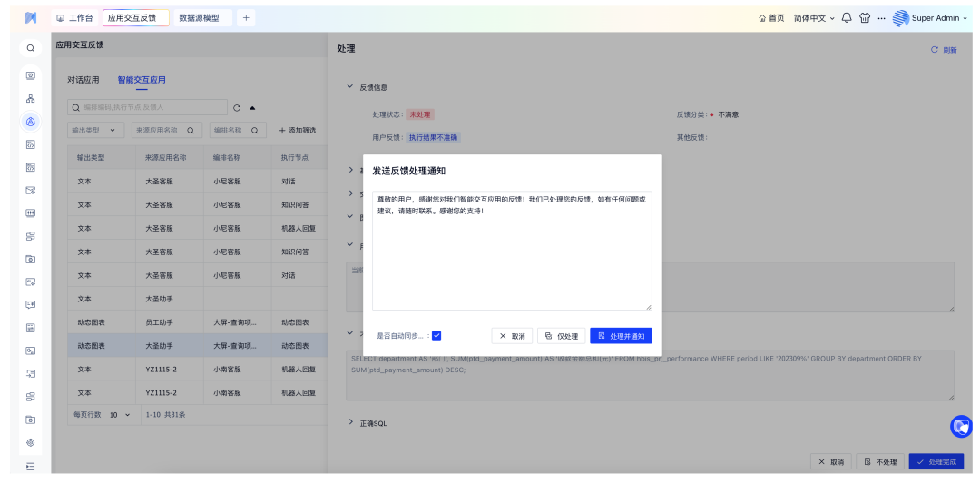
Task: Open the 简体中文 language dropdown
Action: click(814, 18)
